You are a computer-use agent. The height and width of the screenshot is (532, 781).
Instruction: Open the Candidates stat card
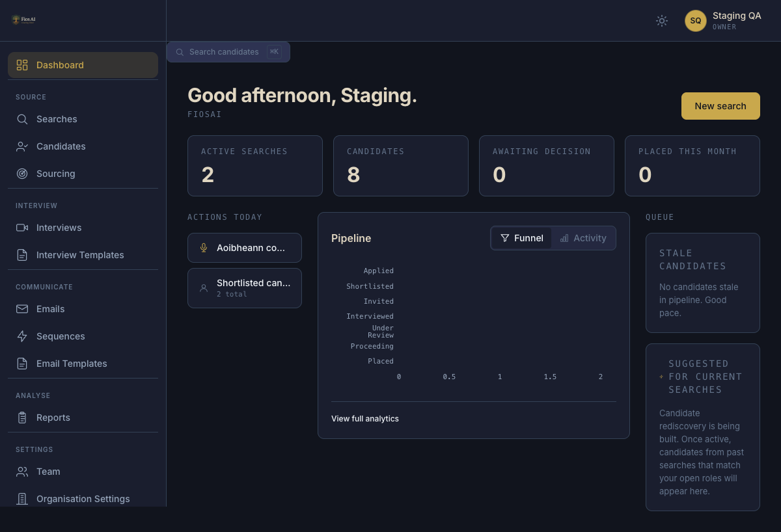click(401, 166)
